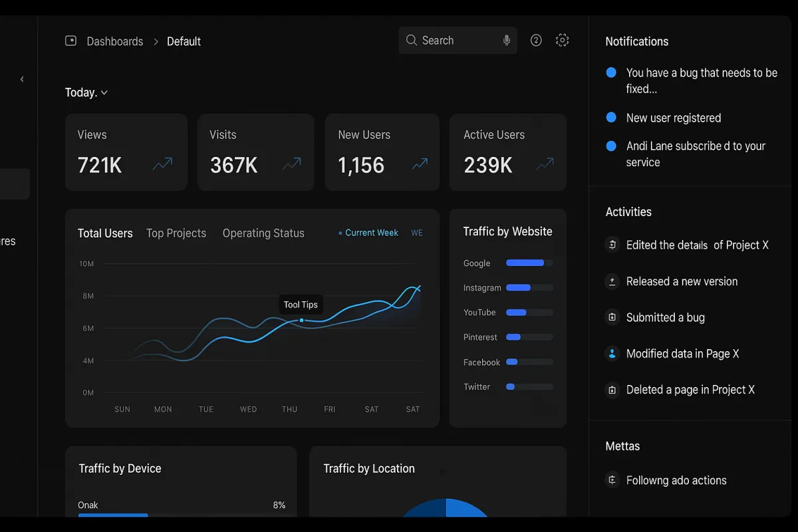Click the 'Traffic by Location' heading
The width and height of the screenshot is (798, 532).
(369, 468)
